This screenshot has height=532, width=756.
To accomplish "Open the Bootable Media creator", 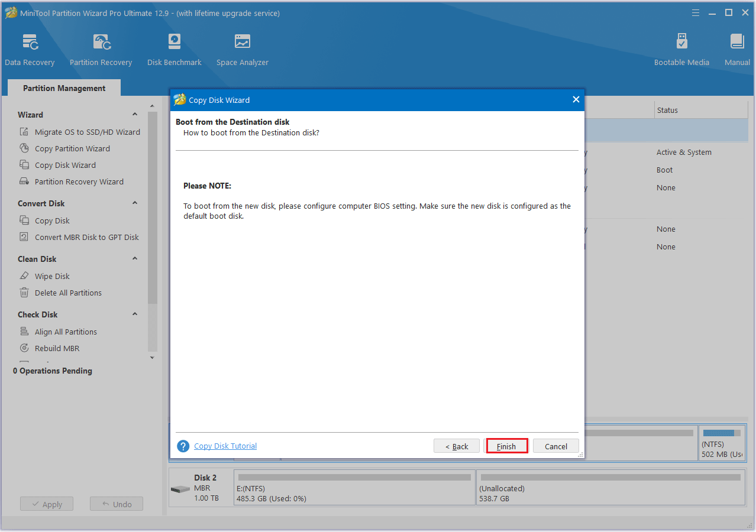I will coord(681,48).
